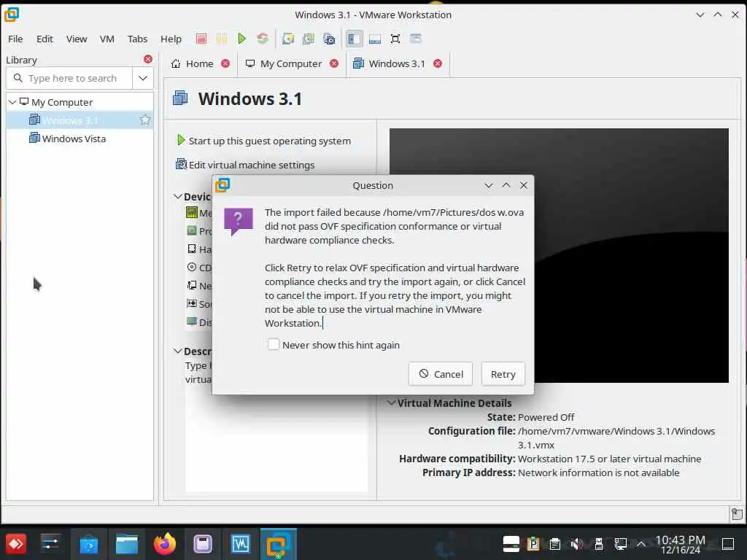
Task: Toggle the thumbnail bar view icon
Action: click(375, 39)
